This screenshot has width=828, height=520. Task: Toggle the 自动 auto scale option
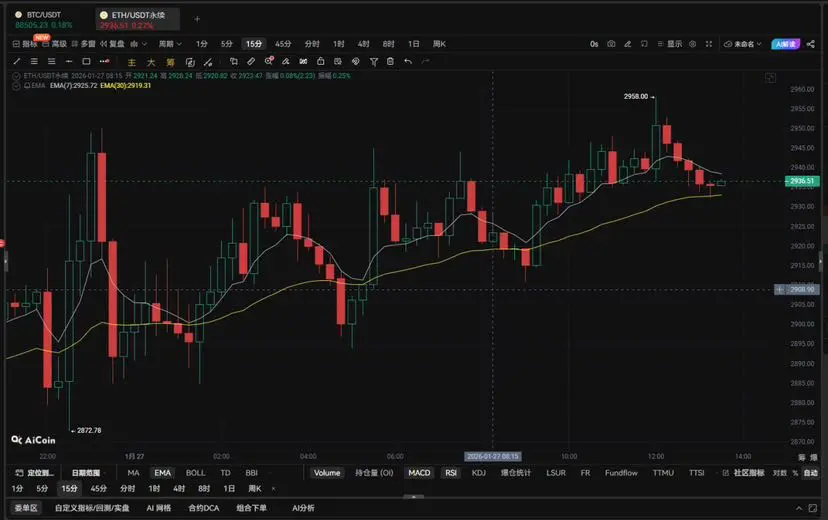811,473
